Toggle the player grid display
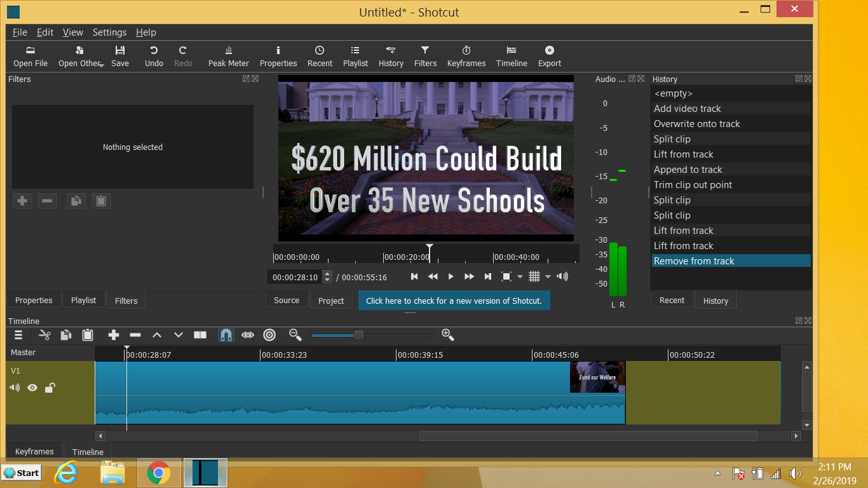The image size is (868, 488). pos(534,276)
